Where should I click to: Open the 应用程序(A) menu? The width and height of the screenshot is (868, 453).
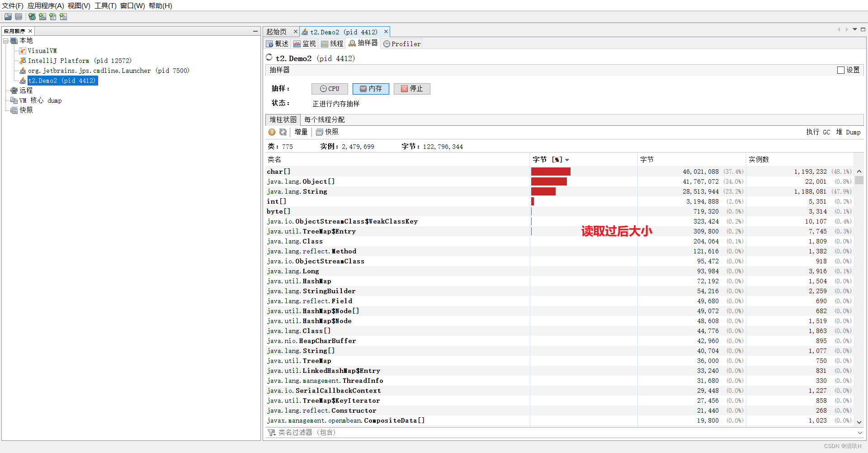point(46,6)
